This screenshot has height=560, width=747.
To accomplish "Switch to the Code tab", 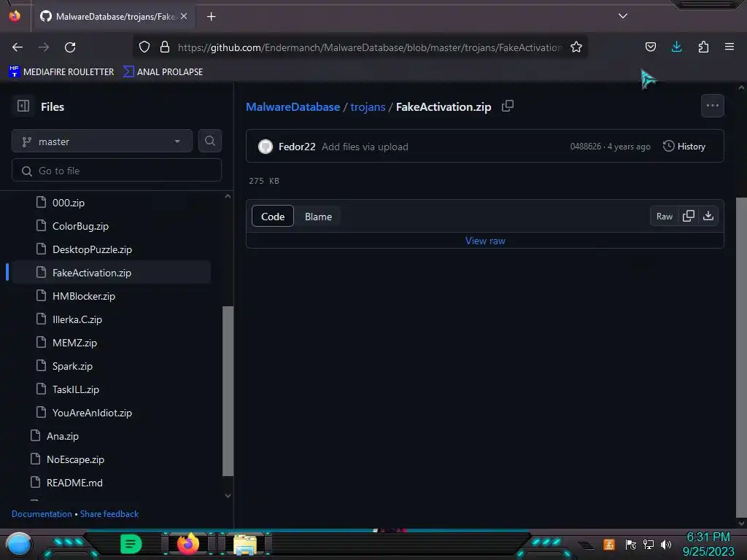I will click(x=273, y=217).
